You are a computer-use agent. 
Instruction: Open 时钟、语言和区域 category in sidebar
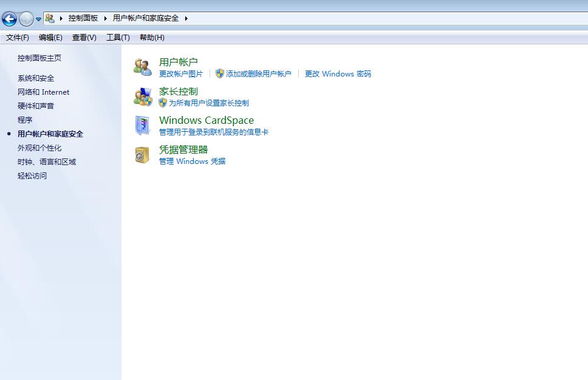coord(47,162)
